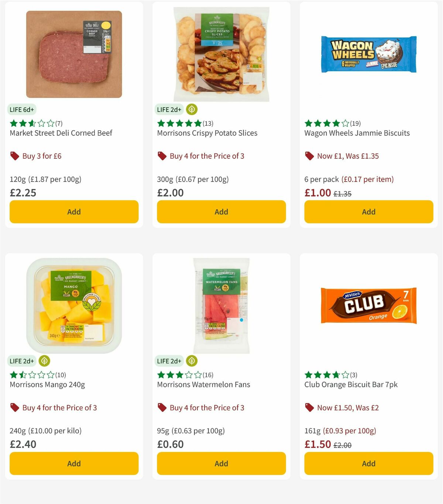Add Morrisons Watermelon Fans to basket
The height and width of the screenshot is (504, 443).
click(221, 463)
